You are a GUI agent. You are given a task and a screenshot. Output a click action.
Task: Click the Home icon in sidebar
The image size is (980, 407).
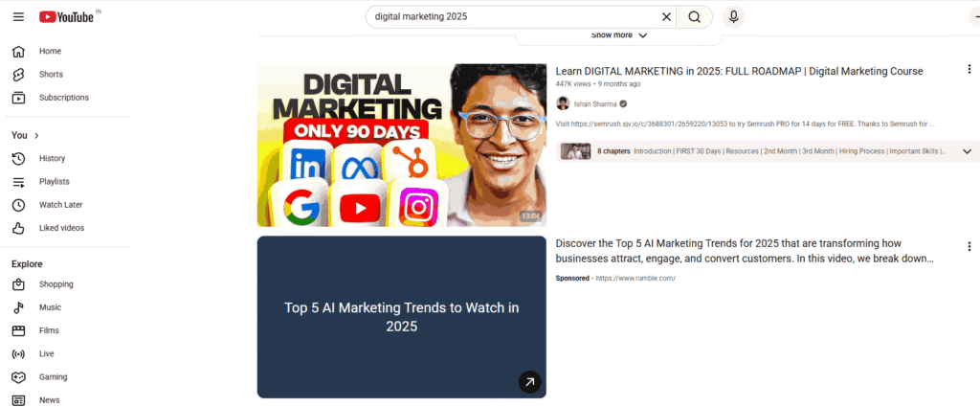(19, 52)
